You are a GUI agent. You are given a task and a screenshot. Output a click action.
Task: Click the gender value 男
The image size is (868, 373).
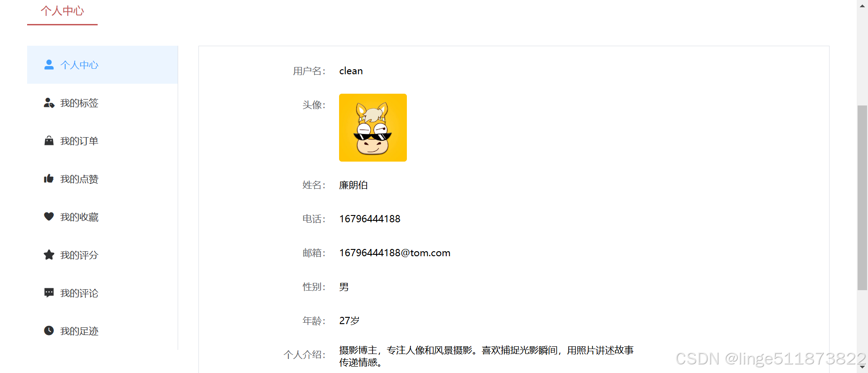point(344,287)
